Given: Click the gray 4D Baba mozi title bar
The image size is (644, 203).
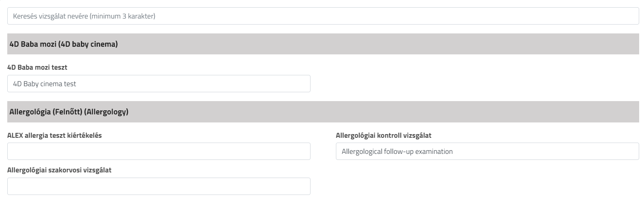Looking at the screenshot, I should [x=363, y=44].
